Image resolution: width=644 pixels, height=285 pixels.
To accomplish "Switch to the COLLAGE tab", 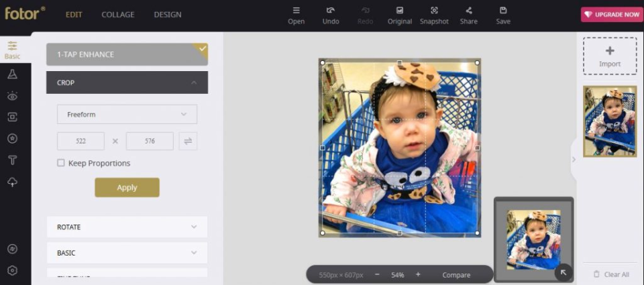I will coord(118,15).
